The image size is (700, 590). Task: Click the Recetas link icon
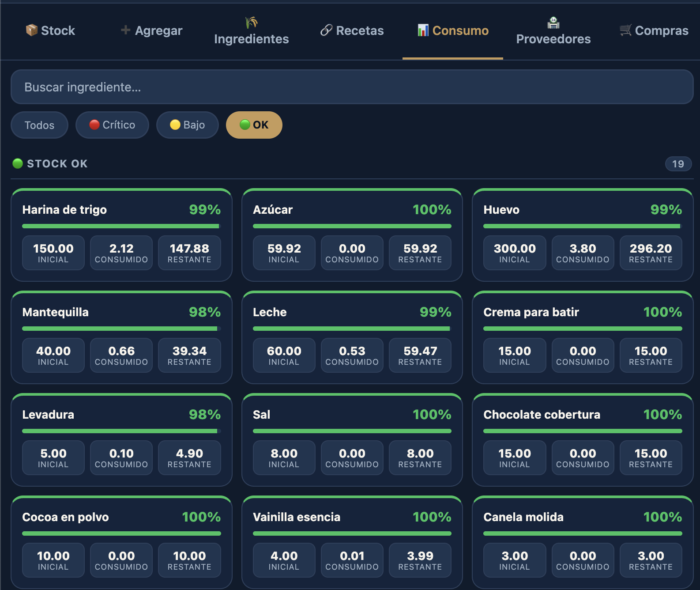click(x=326, y=30)
